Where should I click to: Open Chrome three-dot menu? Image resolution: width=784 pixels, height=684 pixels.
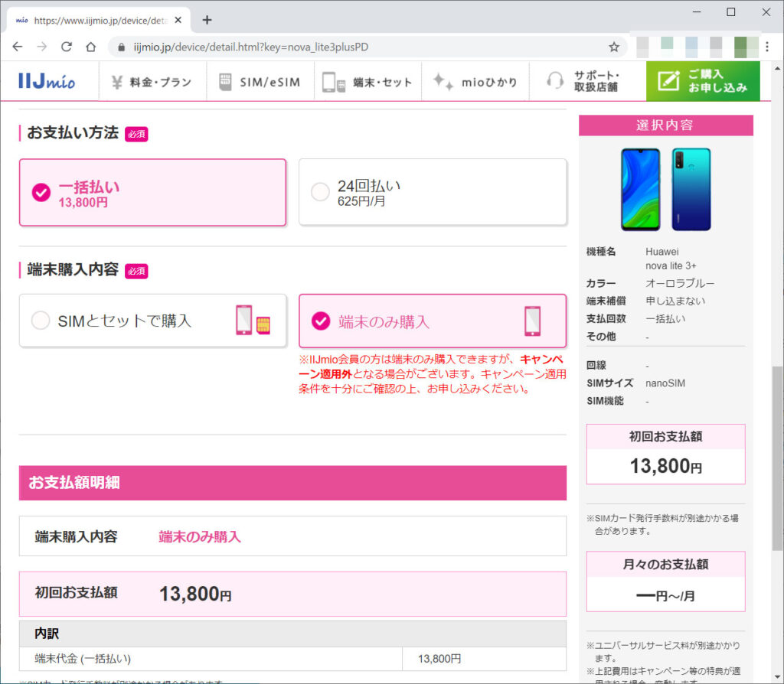[x=768, y=47]
